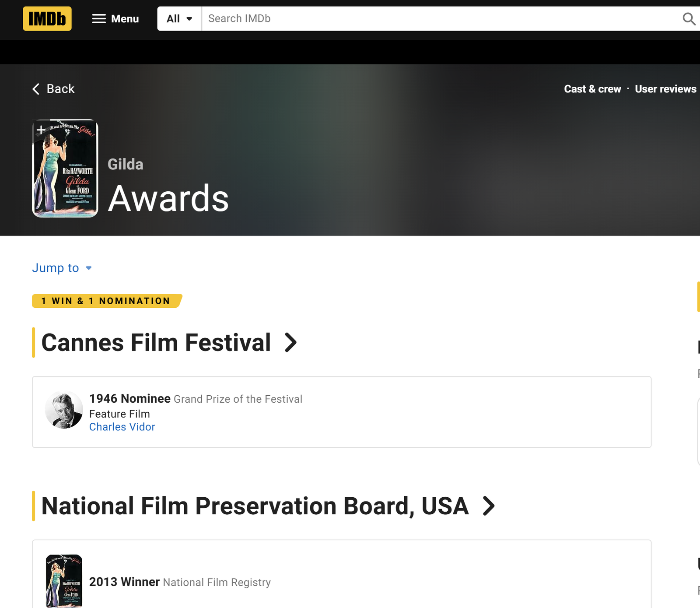
Task: Expand the All search category dropdown
Action: (x=179, y=19)
